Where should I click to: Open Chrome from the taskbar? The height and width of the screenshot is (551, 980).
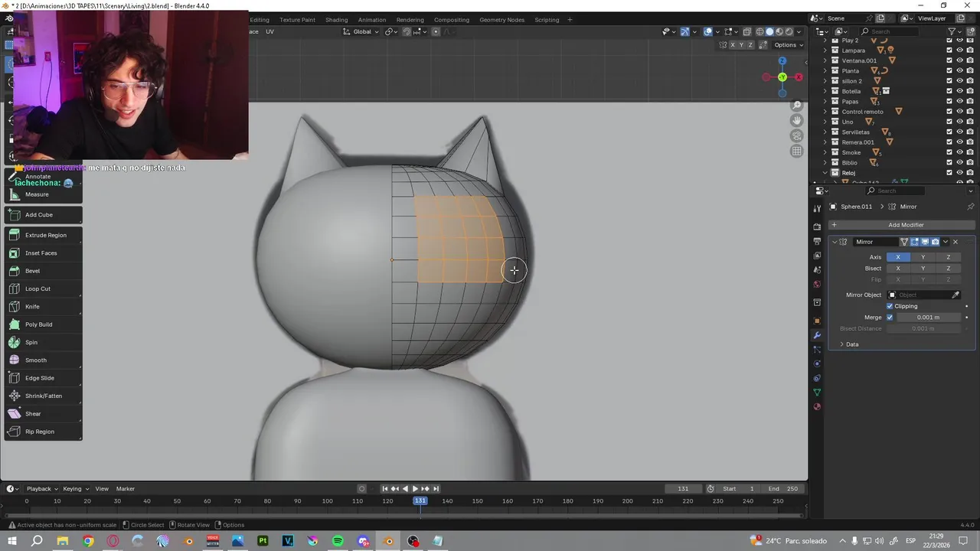point(88,541)
